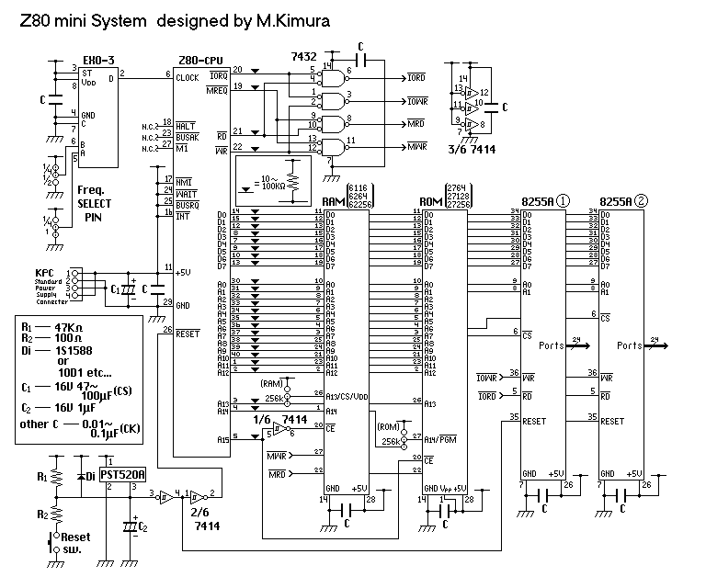Click the 10~100kΩ pull-up resistor legend box
This screenshot has width=706, height=588.
[273, 178]
